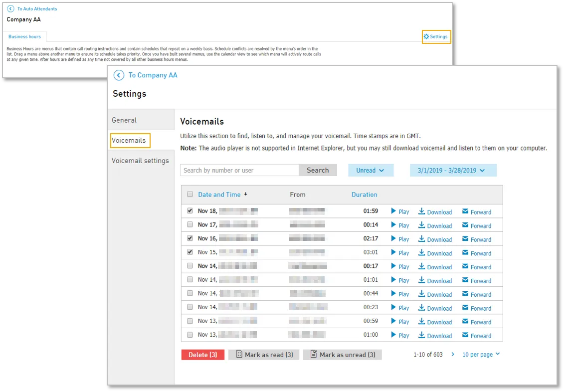Forward the 01:01 voicemail
Image resolution: width=564 pixels, height=392 pixels.
pos(477,280)
